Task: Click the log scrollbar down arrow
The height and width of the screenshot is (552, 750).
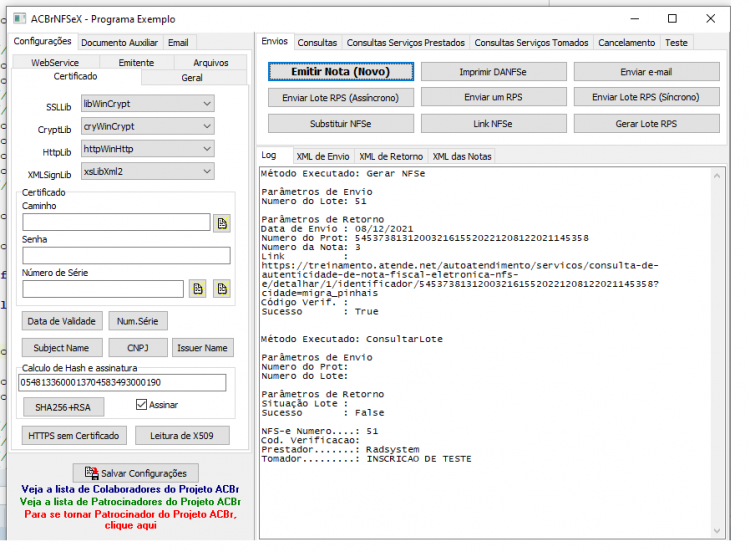Action: [x=717, y=530]
